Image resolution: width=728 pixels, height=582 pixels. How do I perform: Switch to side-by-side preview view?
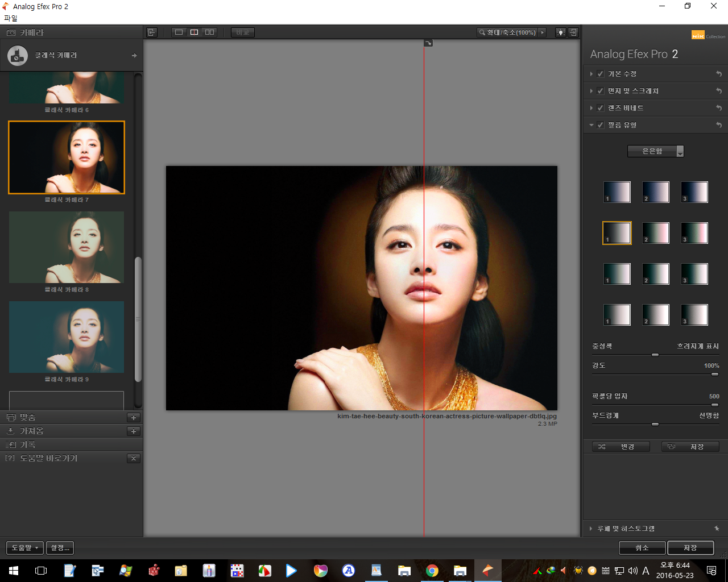210,32
